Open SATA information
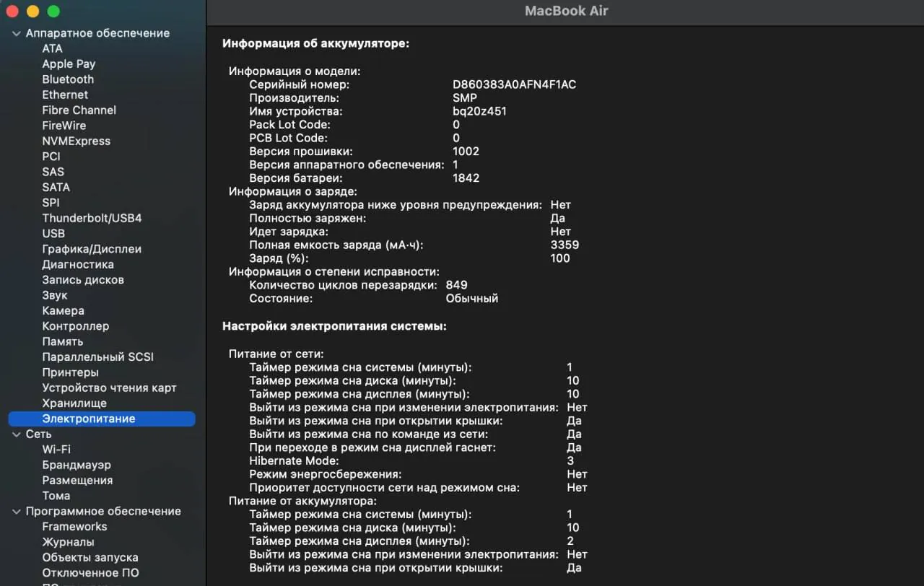Image resolution: width=924 pixels, height=586 pixels. click(56, 187)
